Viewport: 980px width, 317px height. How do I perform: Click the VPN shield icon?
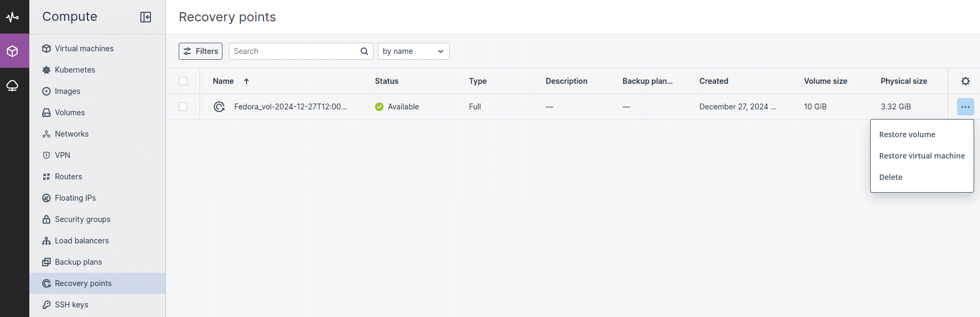[x=46, y=155]
